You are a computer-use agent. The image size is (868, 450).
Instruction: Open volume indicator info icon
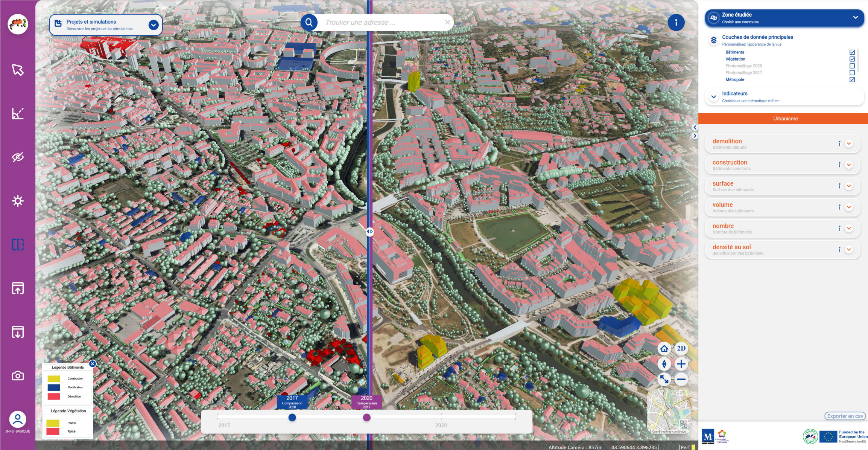pyautogui.click(x=839, y=207)
